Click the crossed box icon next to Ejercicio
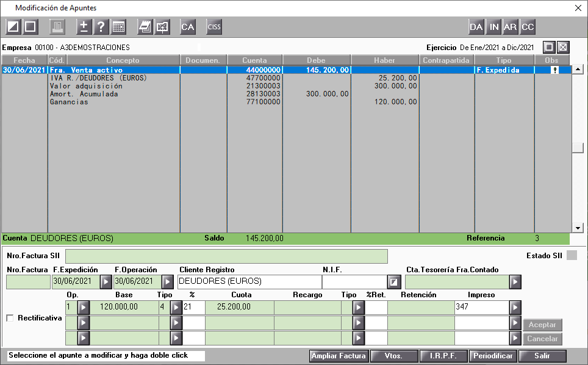Image resolution: width=588 pixels, height=365 pixels. (563, 47)
